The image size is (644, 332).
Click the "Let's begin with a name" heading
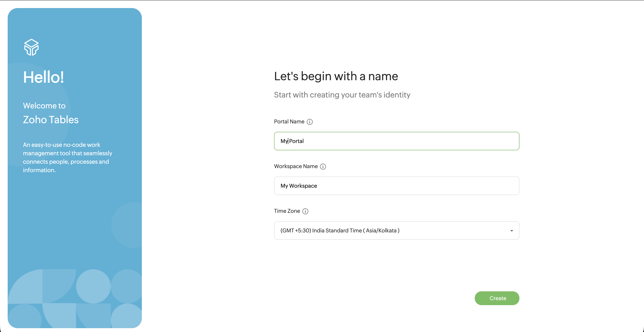(336, 76)
